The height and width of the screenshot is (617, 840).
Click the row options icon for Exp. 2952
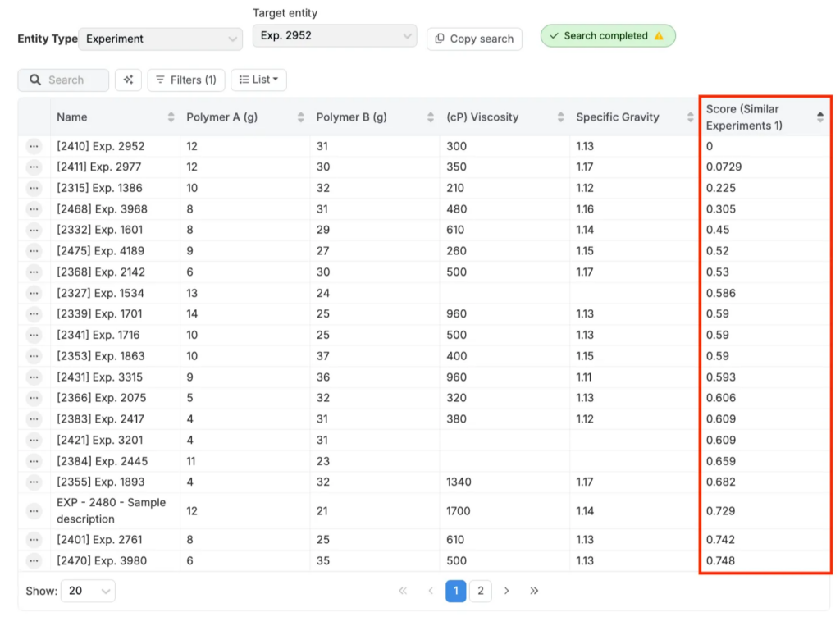pos(34,146)
